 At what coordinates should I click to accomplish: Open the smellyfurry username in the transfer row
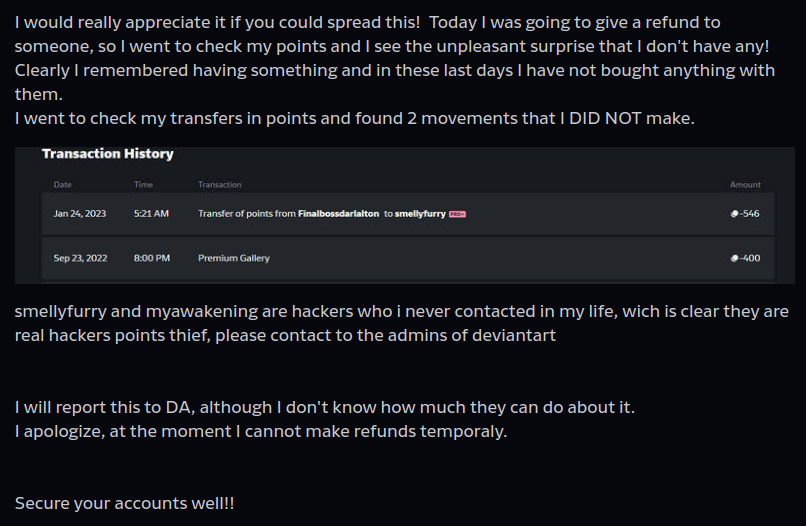coord(420,214)
